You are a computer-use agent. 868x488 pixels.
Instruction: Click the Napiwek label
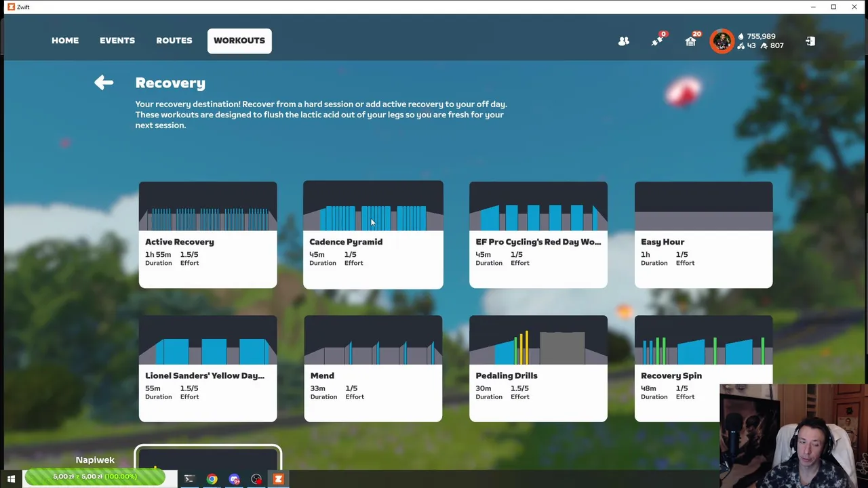(95, 460)
